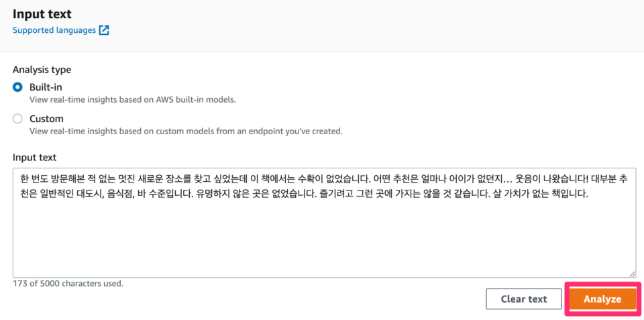Image resolution: width=644 pixels, height=320 pixels.
Task: Click the custom models endpoint description
Action: click(x=186, y=132)
